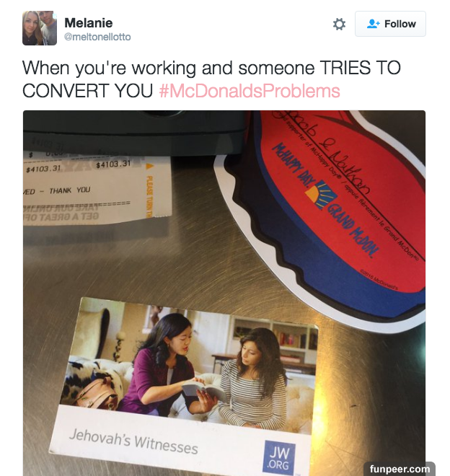Image resolution: width=450 pixels, height=476 pixels.
Task: Select the tweet text about working
Action: point(211,79)
